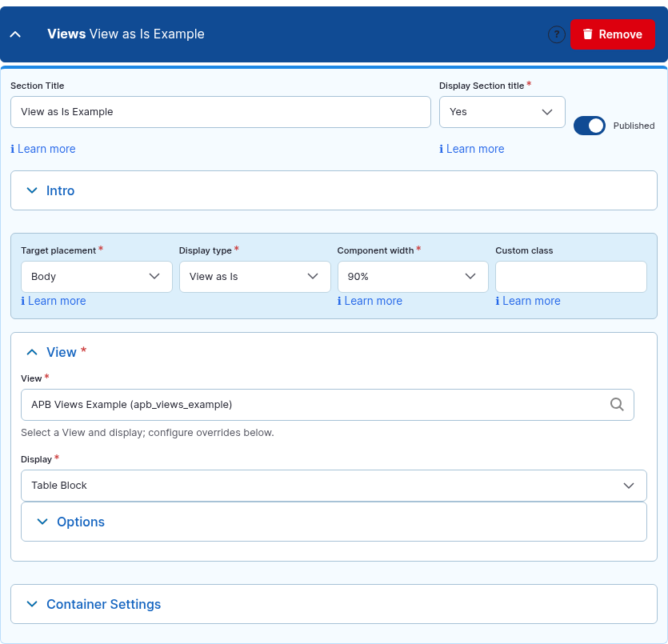This screenshot has height=644, width=668.
Task: Open Target placement dropdown
Action: pyautogui.click(x=96, y=277)
